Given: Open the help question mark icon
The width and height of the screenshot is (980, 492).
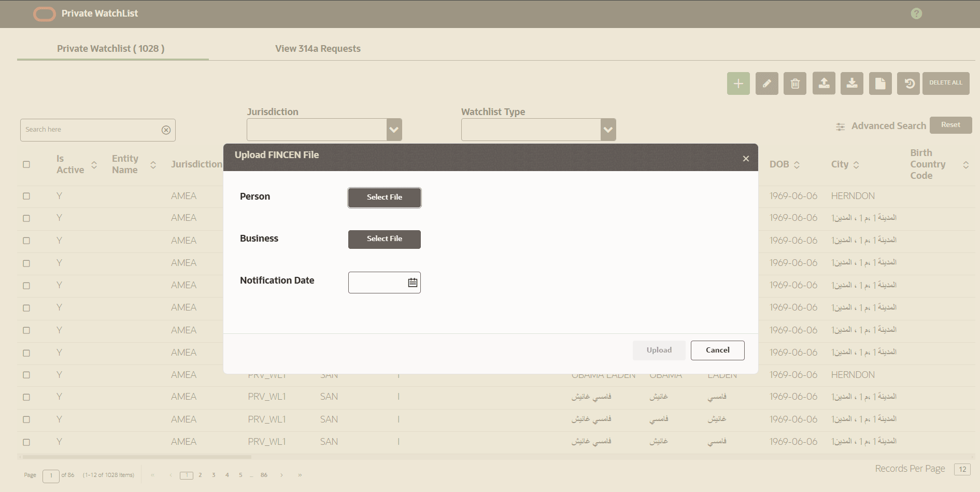Looking at the screenshot, I should pos(916,13).
